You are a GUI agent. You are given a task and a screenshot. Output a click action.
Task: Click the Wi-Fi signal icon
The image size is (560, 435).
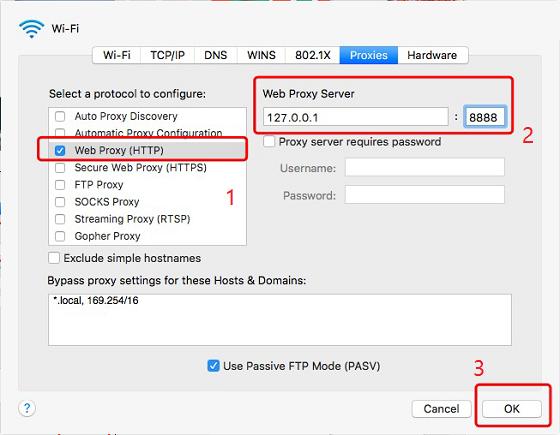pos(31,29)
